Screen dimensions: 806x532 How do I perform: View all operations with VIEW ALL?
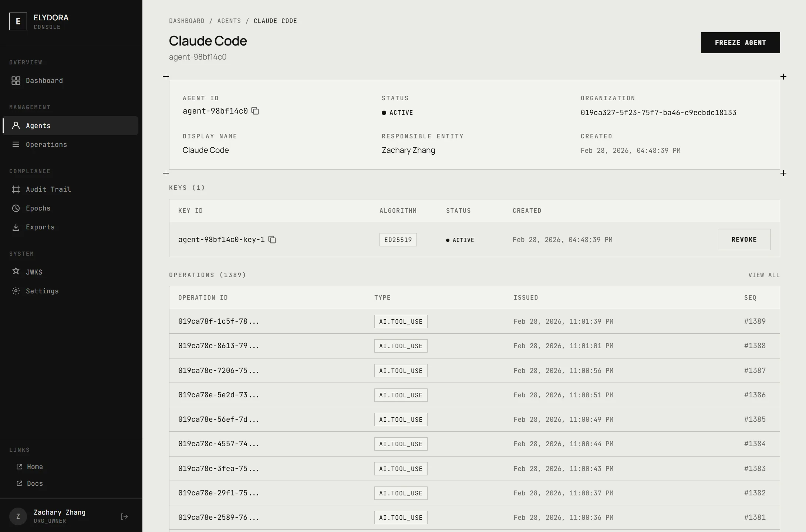[764, 275]
